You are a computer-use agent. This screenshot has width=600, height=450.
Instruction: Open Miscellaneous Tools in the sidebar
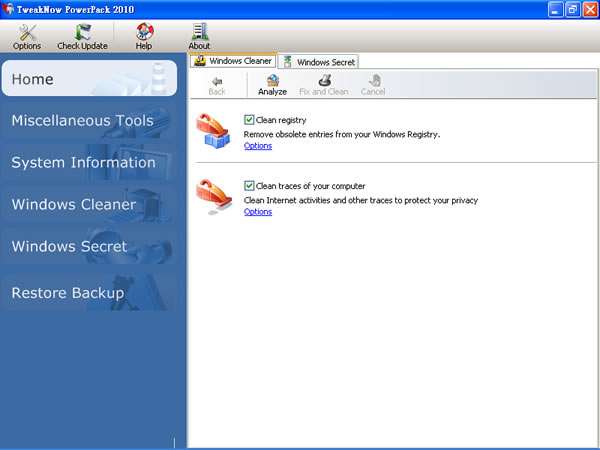coord(89,121)
